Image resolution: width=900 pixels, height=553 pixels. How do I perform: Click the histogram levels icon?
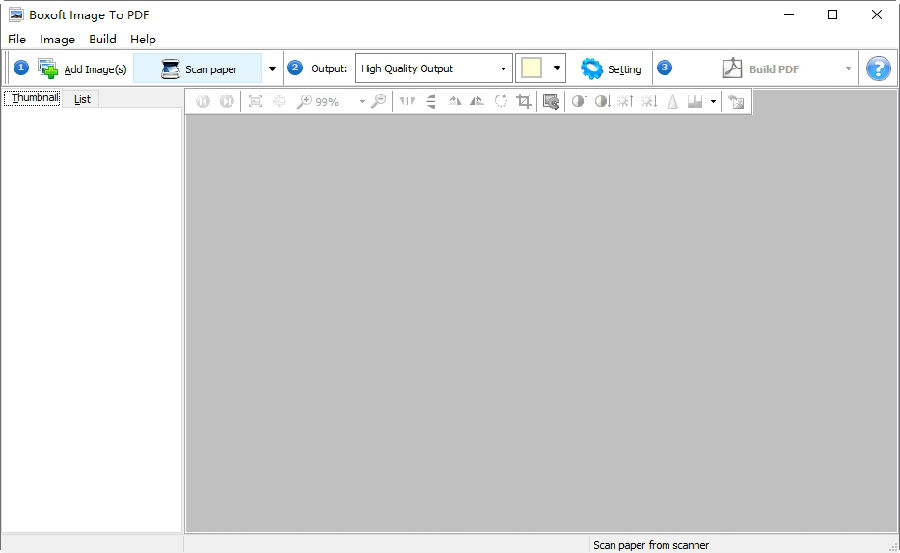(695, 101)
